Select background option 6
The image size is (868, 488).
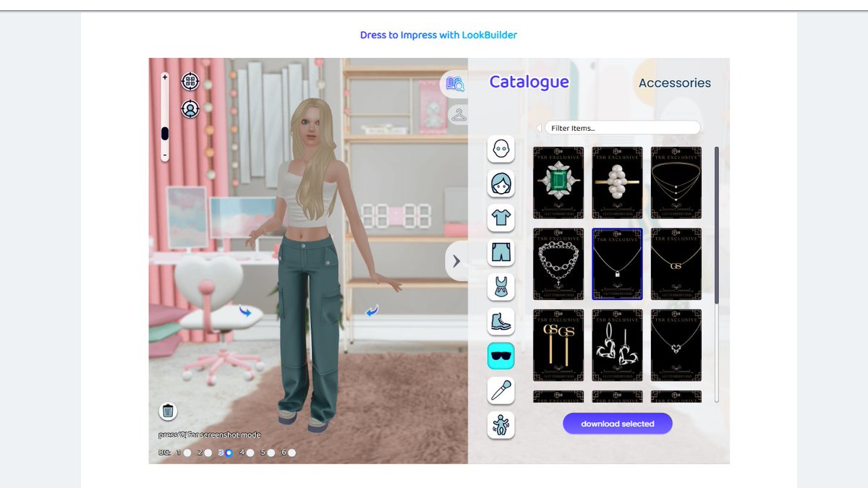pos(292,453)
